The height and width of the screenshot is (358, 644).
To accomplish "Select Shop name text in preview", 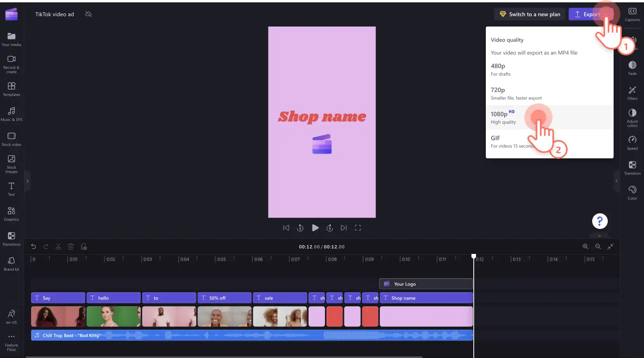I will 322,117.
